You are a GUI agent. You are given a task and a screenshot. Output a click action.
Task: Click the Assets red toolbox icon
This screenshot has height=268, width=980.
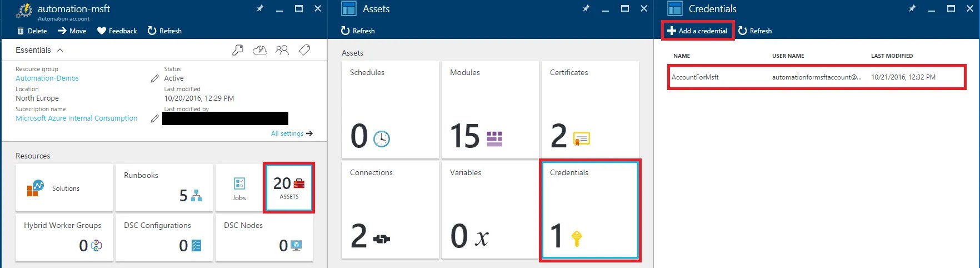[299, 183]
